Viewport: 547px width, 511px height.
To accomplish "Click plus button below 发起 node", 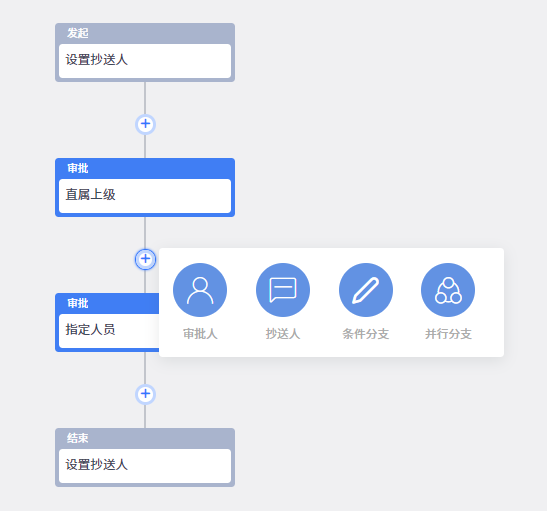I will tap(145, 124).
